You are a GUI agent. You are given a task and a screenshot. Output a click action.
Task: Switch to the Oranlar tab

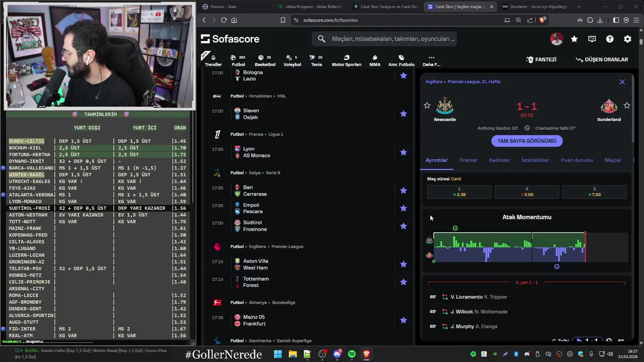click(468, 160)
